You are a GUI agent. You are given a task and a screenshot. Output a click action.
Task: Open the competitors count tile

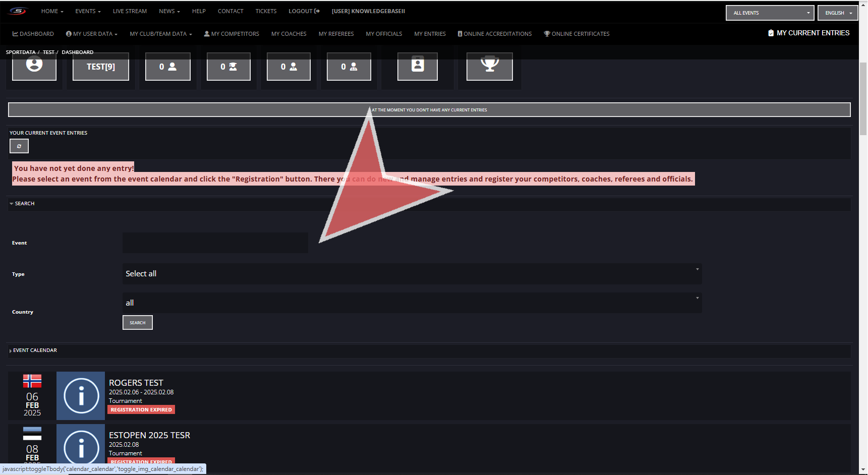[167, 67]
